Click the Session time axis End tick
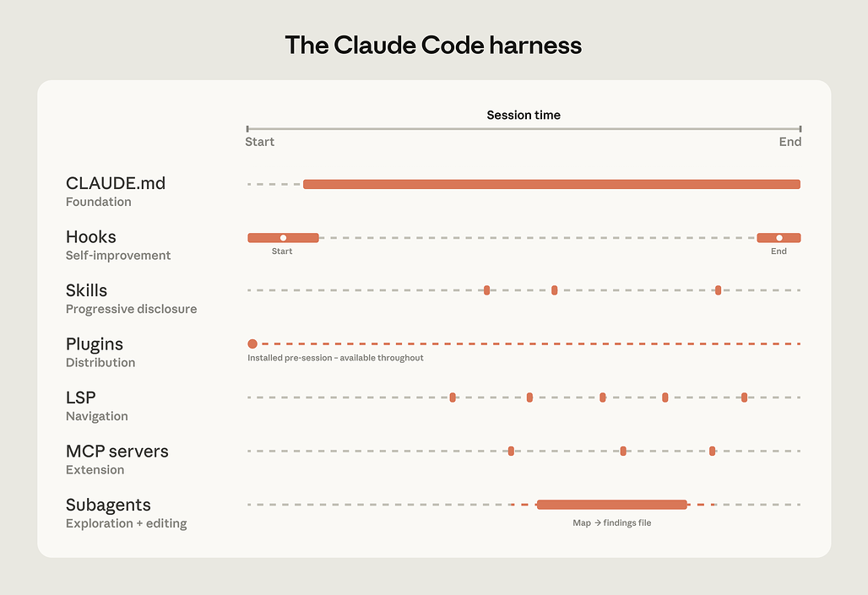868x595 pixels. [800, 129]
